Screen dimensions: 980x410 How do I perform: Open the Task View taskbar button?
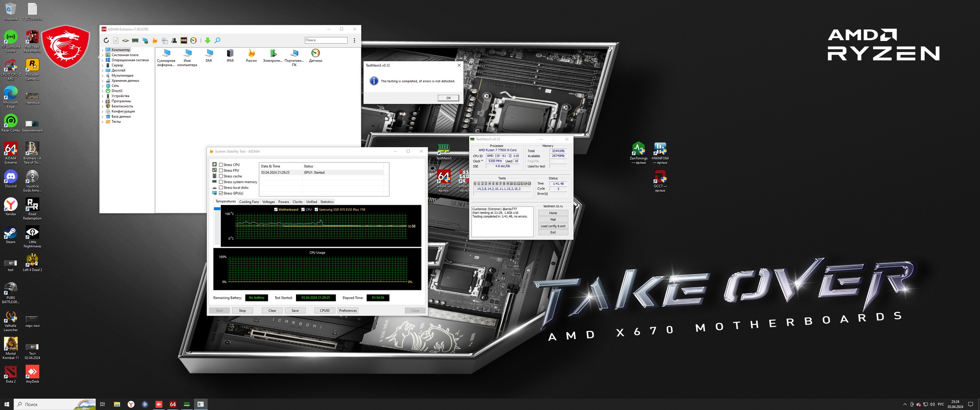pos(103,404)
